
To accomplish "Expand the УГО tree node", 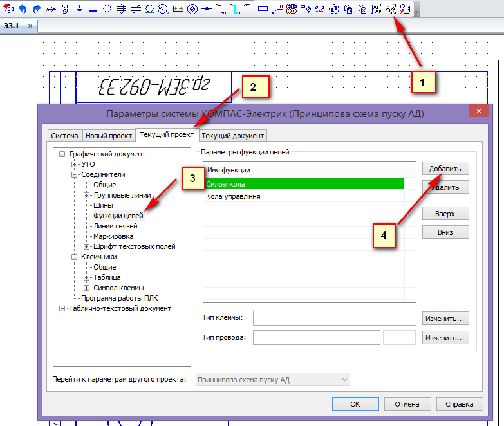I will (x=74, y=164).
